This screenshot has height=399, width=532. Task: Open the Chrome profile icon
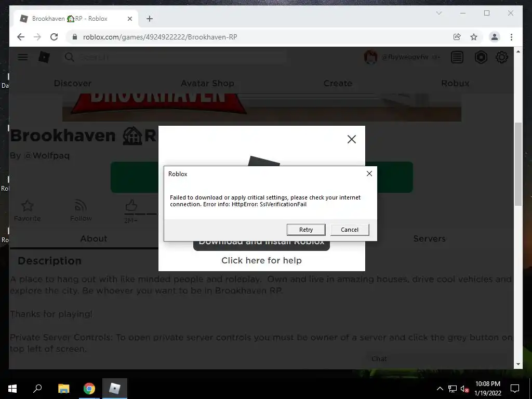(495, 37)
